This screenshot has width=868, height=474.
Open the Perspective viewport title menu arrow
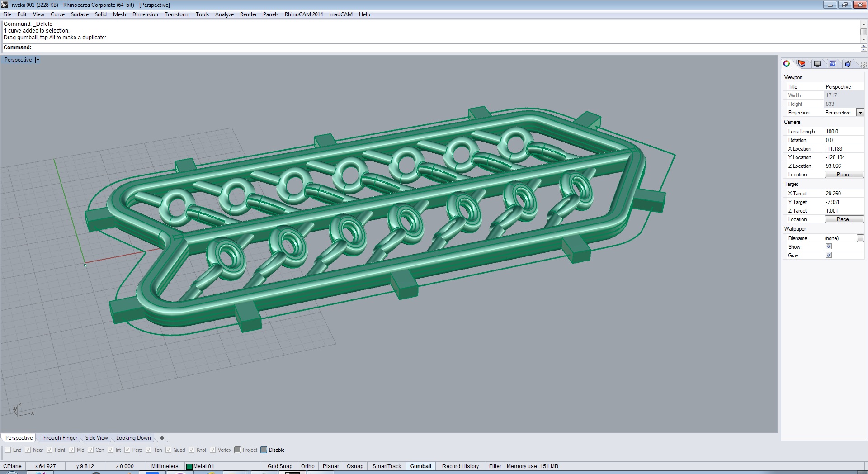coord(38,60)
